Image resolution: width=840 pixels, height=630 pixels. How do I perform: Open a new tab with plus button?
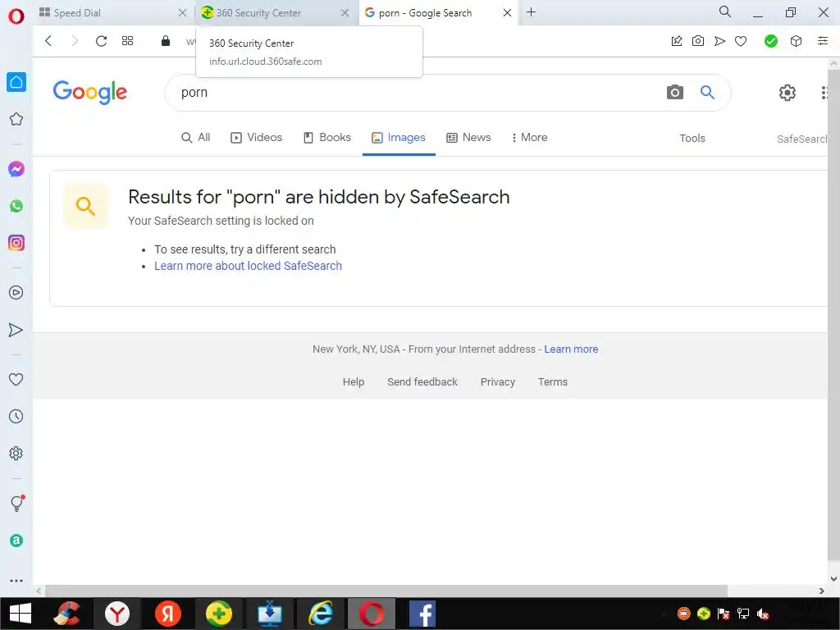(x=531, y=12)
